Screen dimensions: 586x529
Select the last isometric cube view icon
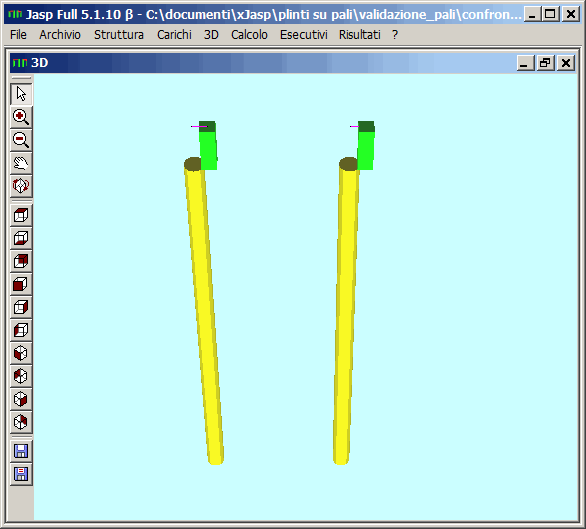(21, 422)
